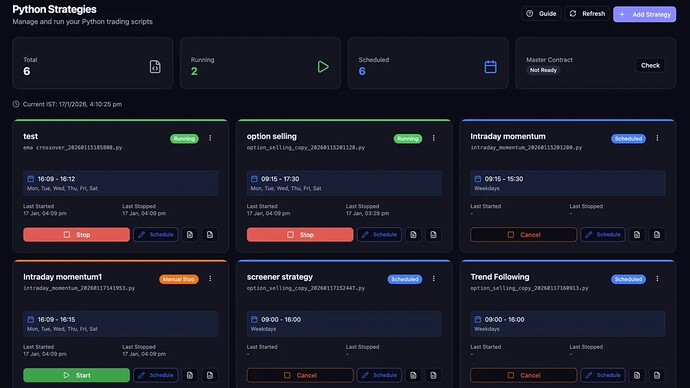Click the Running play icon
690x388 pixels.
(323, 66)
